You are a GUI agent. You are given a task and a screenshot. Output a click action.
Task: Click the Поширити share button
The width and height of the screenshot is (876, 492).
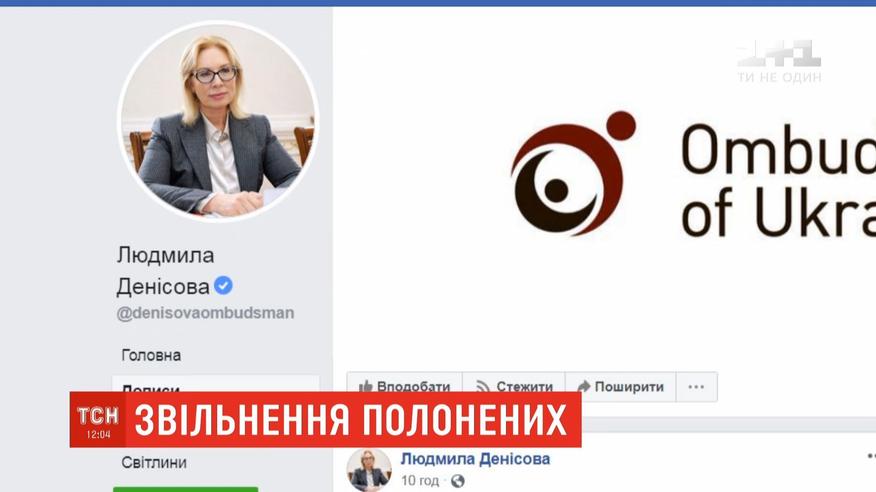[x=621, y=386]
